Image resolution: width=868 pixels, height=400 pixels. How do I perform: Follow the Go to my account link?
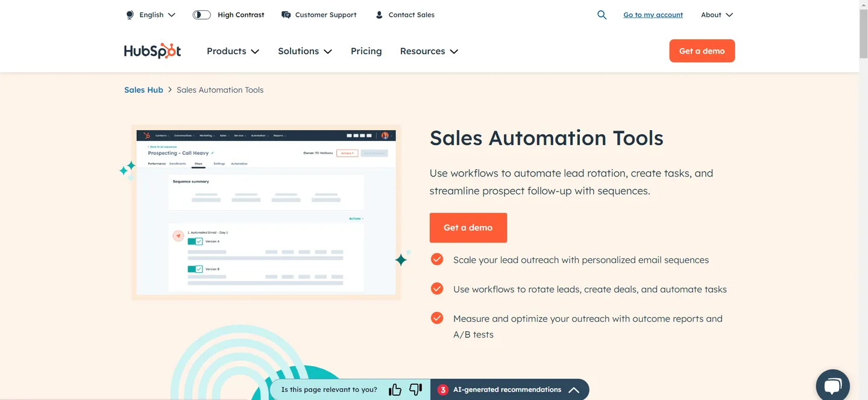(x=653, y=14)
